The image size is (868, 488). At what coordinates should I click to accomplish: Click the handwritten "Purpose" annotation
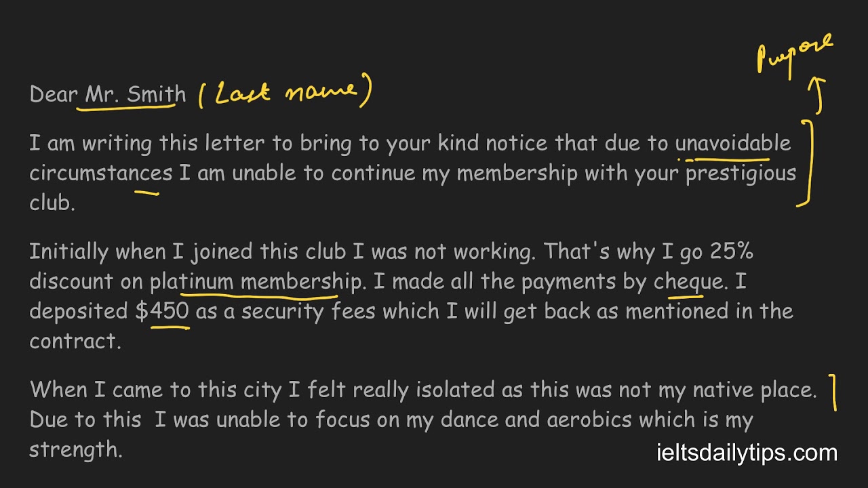(794, 52)
